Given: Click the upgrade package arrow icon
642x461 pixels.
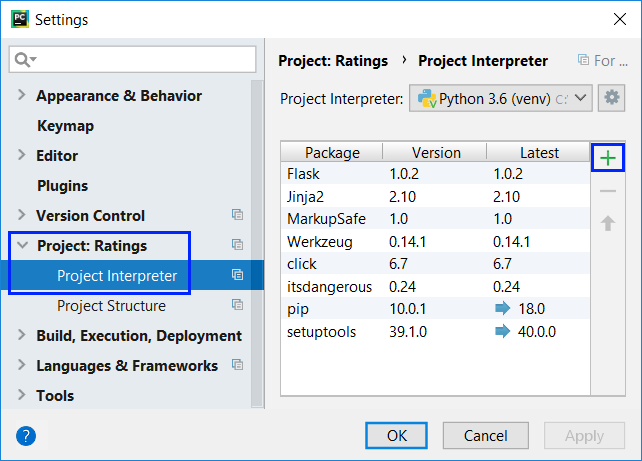Looking at the screenshot, I should coord(607,223).
